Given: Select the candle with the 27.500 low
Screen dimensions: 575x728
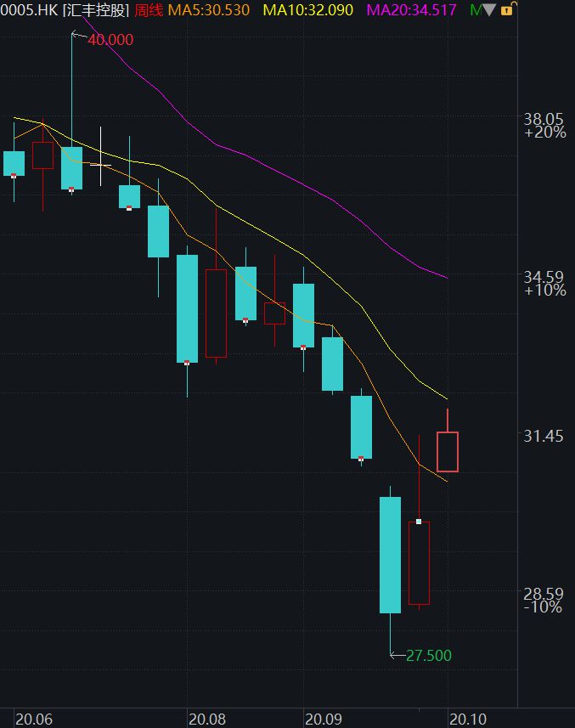Looking at the screenshot, I should pos(391,555).
